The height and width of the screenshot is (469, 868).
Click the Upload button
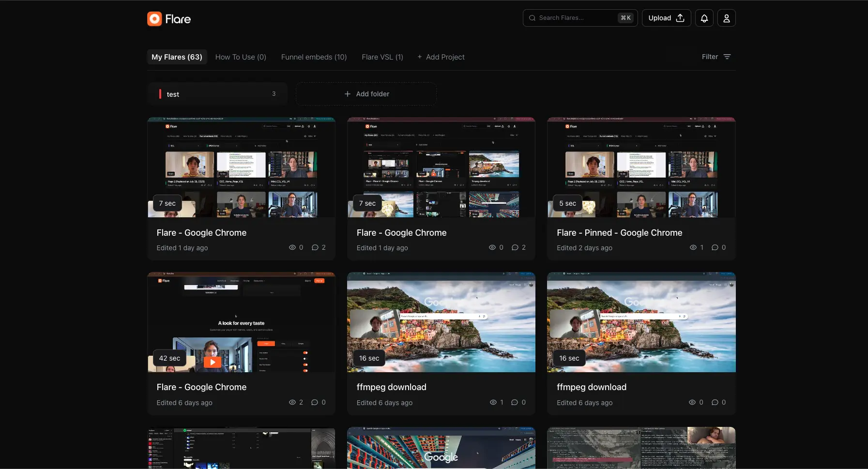pos(666,18)
